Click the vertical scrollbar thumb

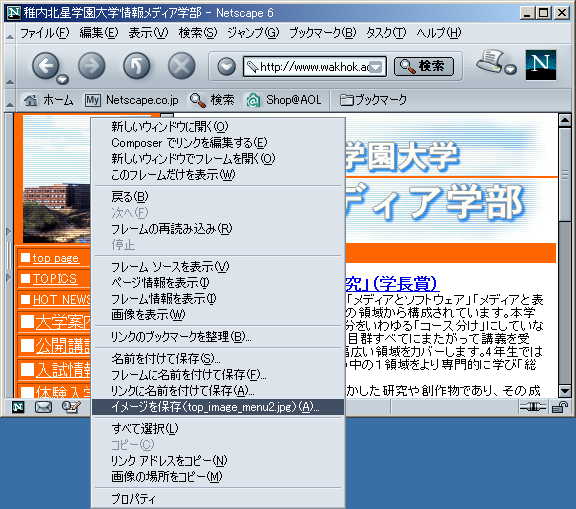click(x=565, y=174)
